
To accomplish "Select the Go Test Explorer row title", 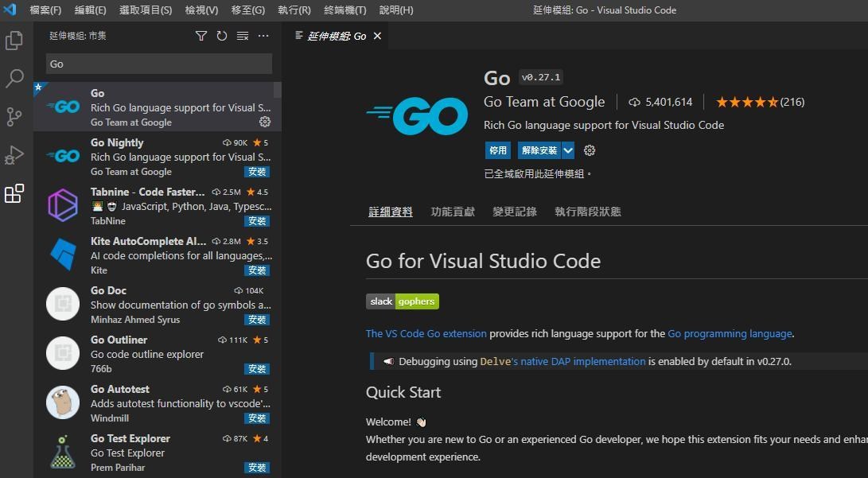I will coord(130,438).
